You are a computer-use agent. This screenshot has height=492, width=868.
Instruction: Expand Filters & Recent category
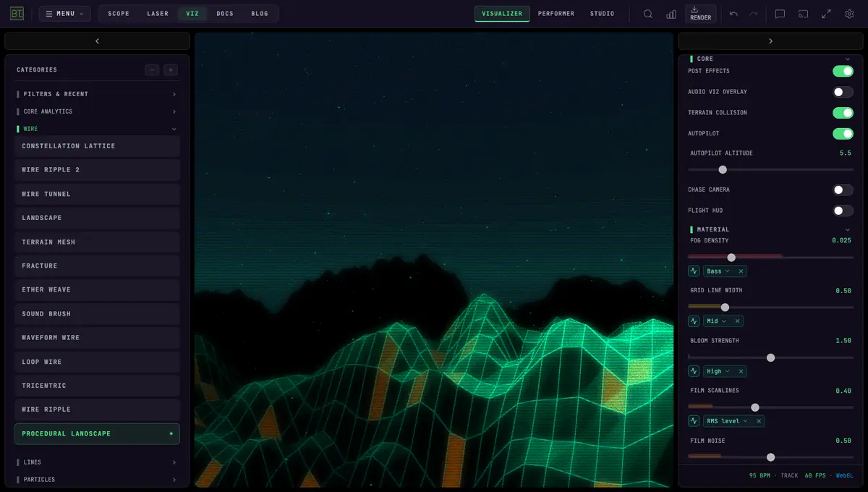coord(97,94)
